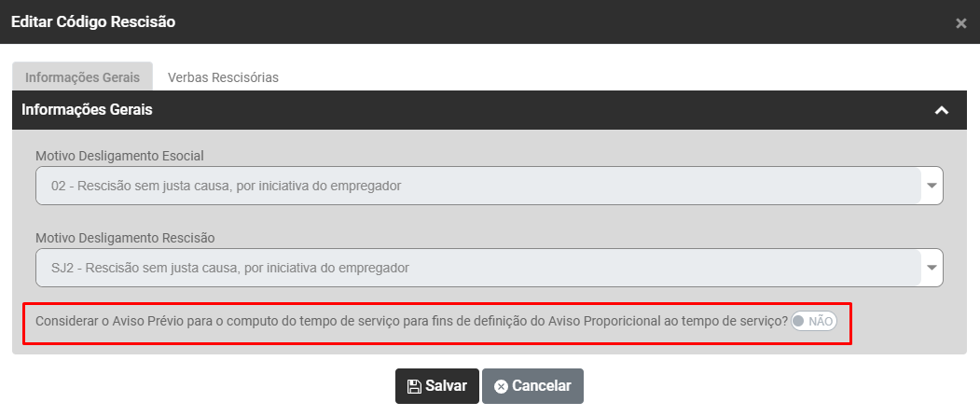The height and width of the screenshot is (416, 980).
Task: Click the Salvar button
Action: coord(437,386)
